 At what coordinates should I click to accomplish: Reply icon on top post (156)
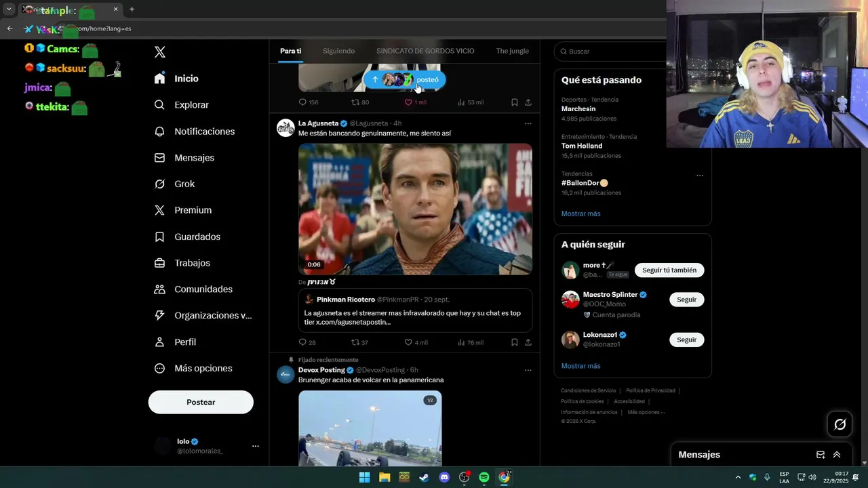(x=302, y=102)
